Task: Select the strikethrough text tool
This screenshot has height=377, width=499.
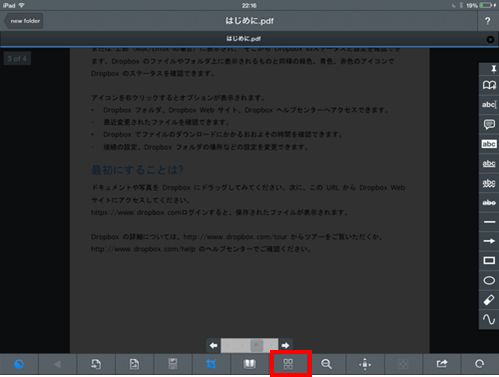Action: pyautogui.click(x=489, y=202)
